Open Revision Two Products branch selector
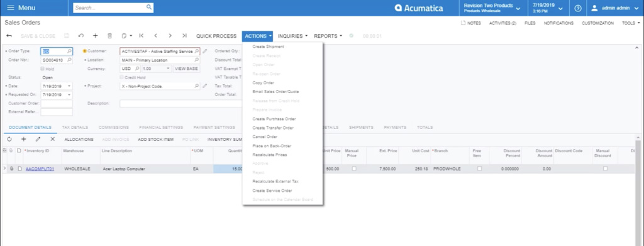The width and height of the screenshot is (644, 246). click(492, 8)
